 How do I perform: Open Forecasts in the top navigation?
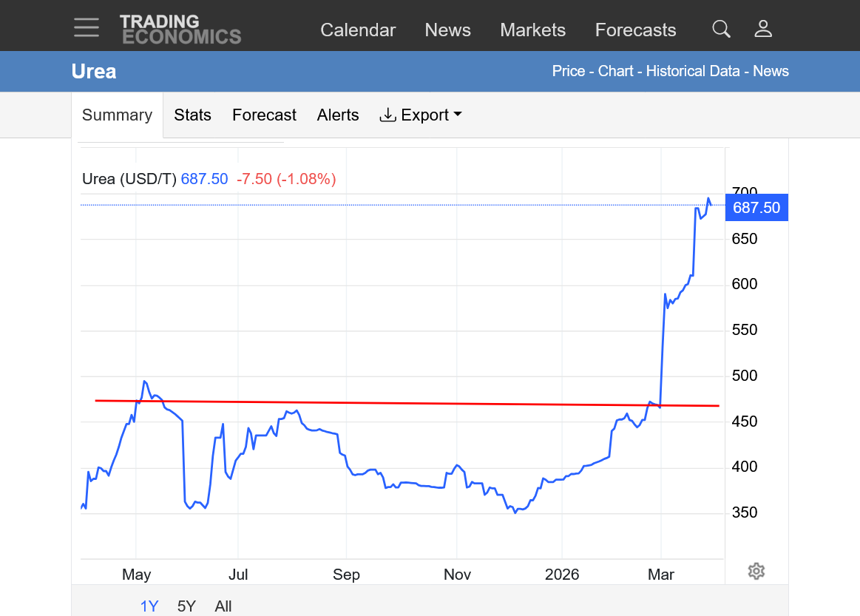tap(635, 30)
